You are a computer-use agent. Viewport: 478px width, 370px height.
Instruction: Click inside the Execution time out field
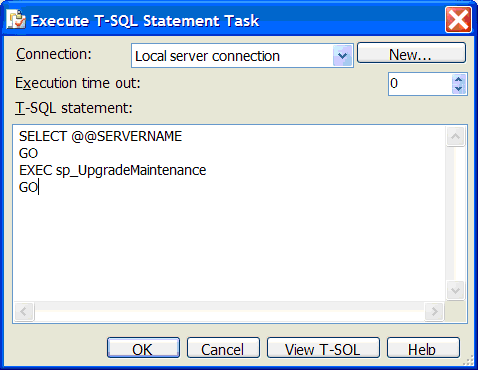(x=420, y=84)
